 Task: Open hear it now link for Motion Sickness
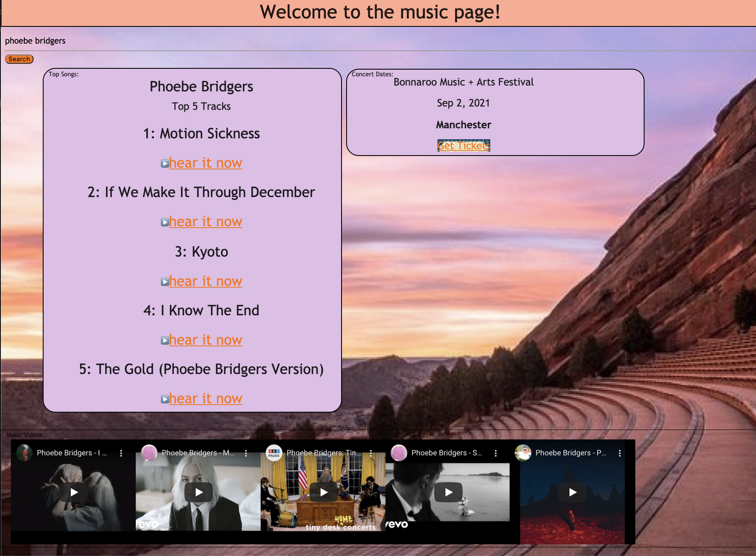205,163
